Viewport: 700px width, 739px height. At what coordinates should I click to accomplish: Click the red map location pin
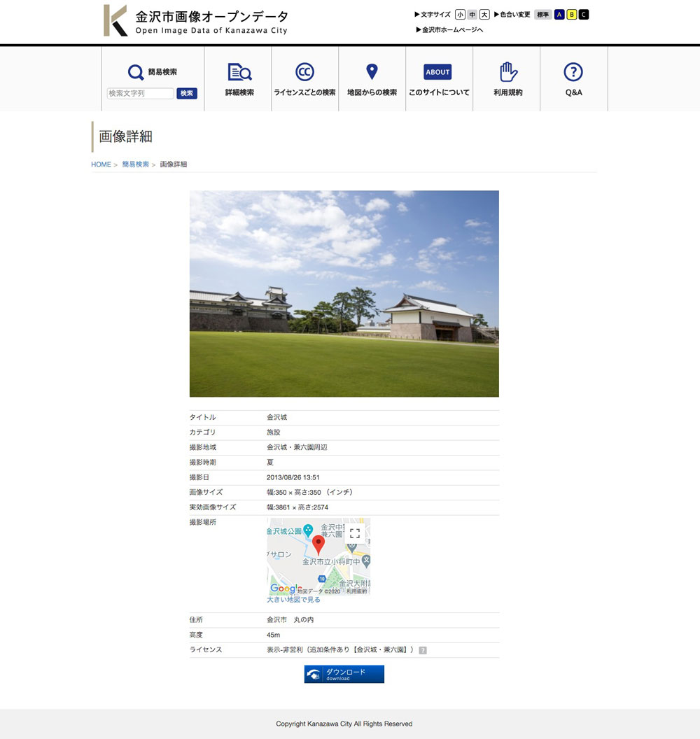coord(318,545)
